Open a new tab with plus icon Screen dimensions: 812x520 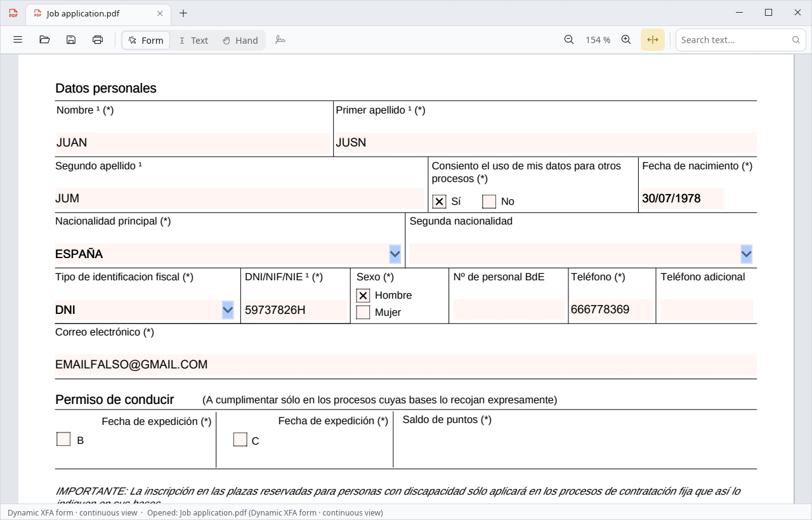(183, 13)
